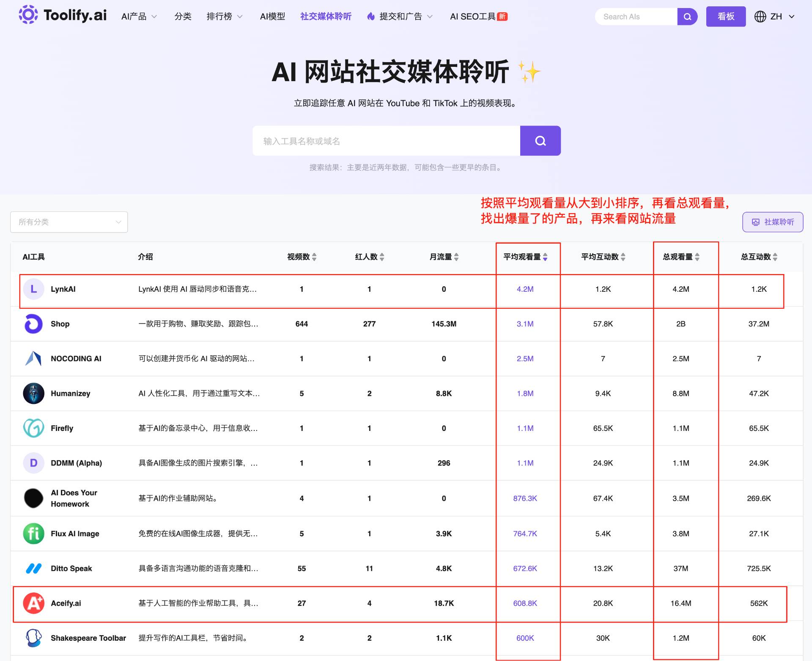Viewport: 812px width, 661px height.
Task: Click the DDMM (Alpha) logo icon
Action: coord(34,463)
